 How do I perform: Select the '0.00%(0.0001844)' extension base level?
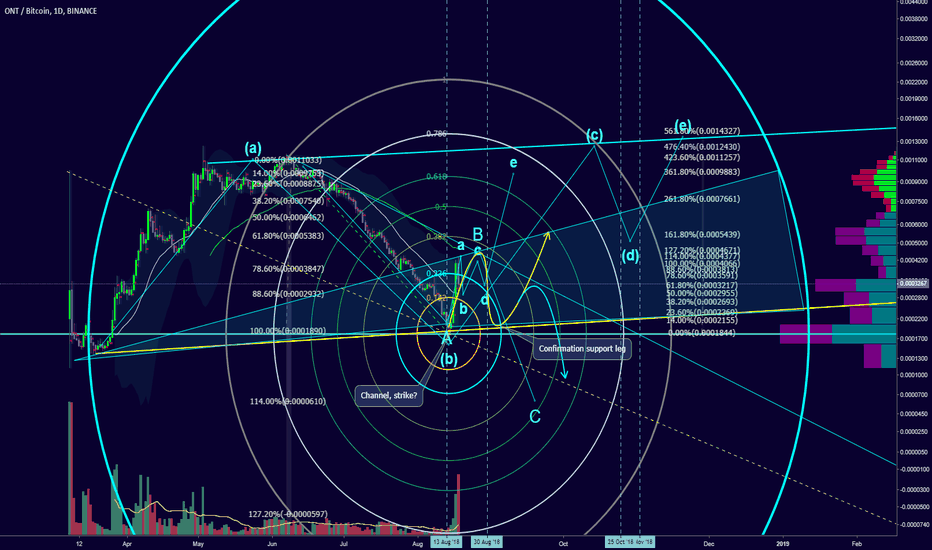pyautogui.click(x=702, y=333)
